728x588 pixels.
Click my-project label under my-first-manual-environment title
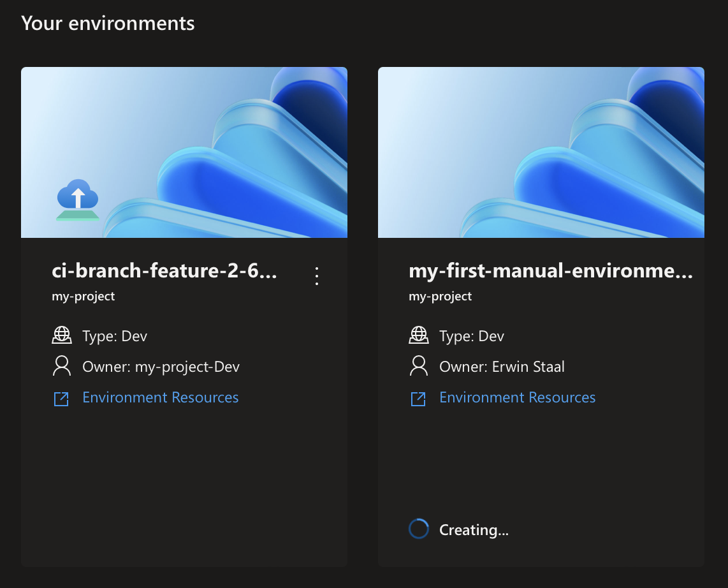coord(440,297)
